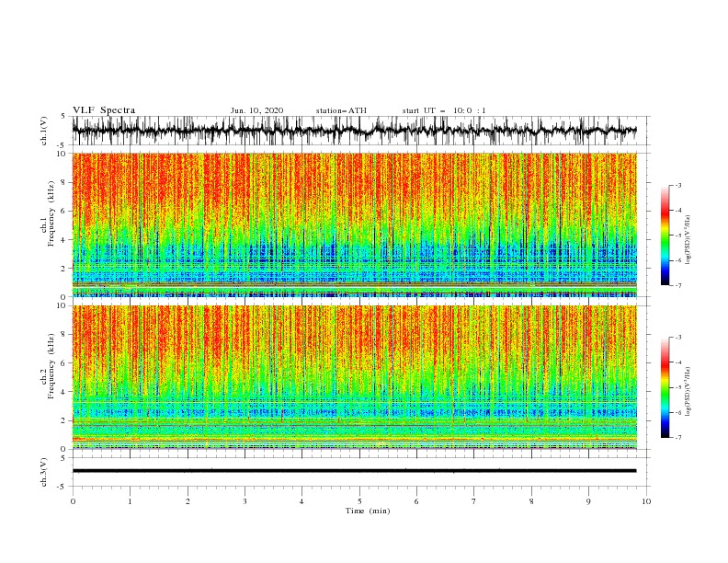Click the "ch.1(V)" waveform axis label
The height and width of the screenshot is (563, 728).
(44, 131)
